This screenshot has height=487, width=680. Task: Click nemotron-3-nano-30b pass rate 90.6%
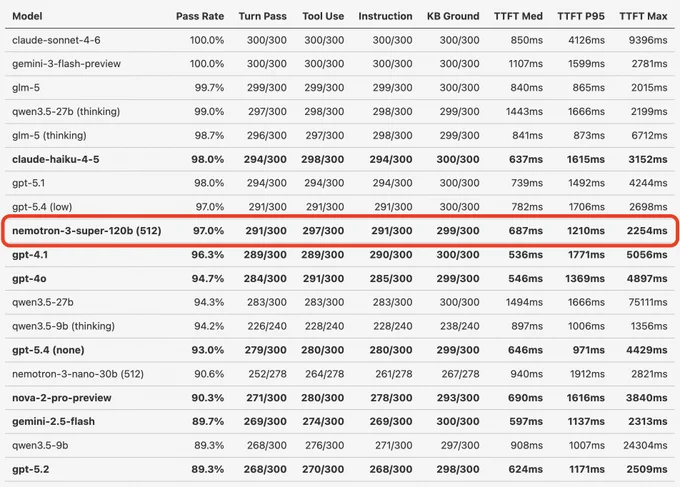(x=209, y=374)
